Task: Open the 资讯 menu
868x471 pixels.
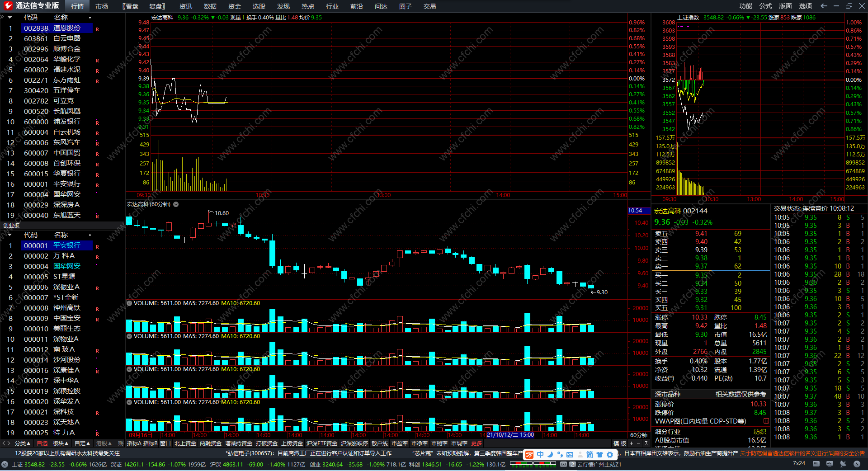Action: (186, 6)
